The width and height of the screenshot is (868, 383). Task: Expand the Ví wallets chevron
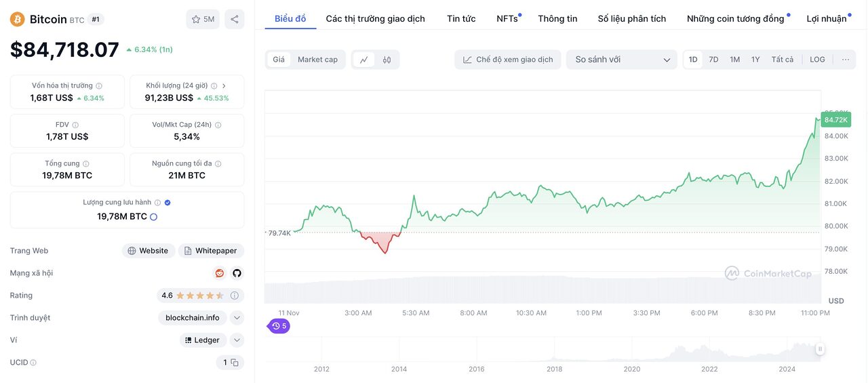(x=237, y=340)
